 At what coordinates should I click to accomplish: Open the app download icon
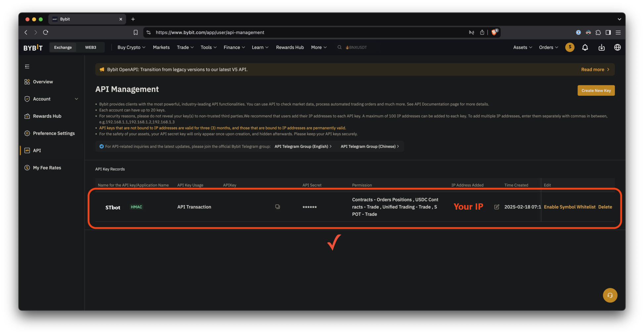click(x=601, y=47)
